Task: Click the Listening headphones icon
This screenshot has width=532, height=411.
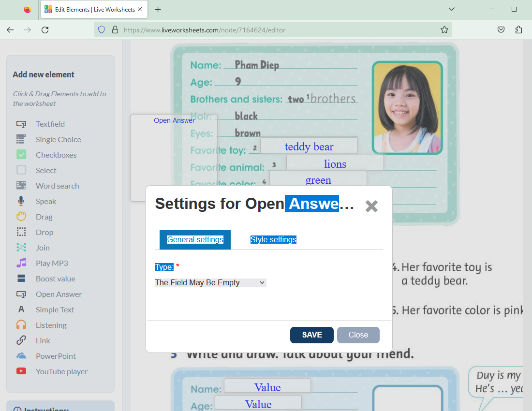Action: coord(21,325)
